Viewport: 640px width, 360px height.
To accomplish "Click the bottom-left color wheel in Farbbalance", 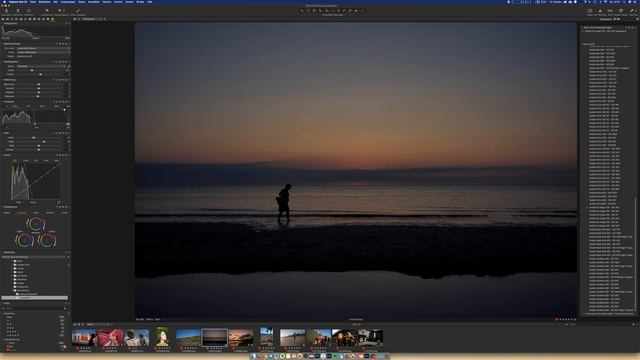I will pyautogui.click(x=24, y=240).
